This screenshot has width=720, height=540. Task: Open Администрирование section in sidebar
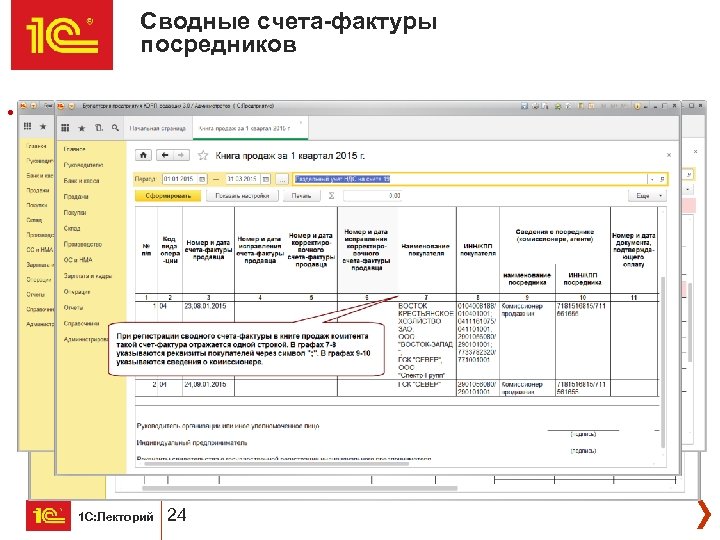click(x=85, y=339)
